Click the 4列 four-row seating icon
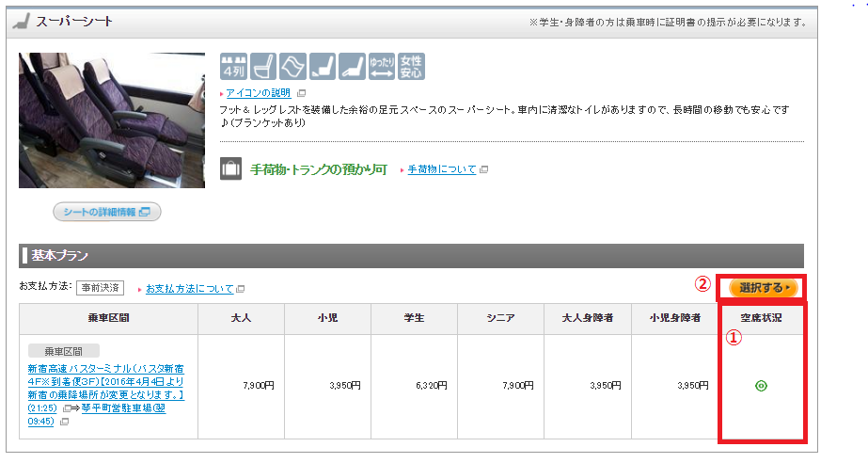 coord(232,66)
